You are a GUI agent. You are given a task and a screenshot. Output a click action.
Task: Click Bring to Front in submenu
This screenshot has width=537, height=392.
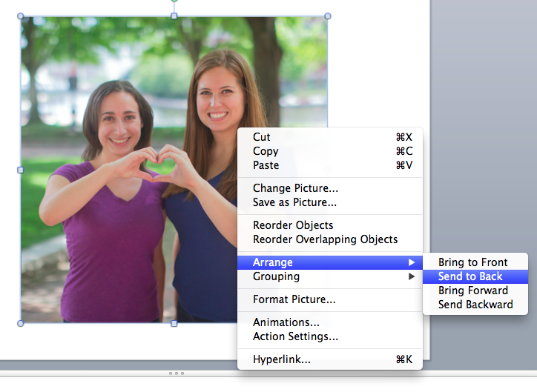coord(472,262)
